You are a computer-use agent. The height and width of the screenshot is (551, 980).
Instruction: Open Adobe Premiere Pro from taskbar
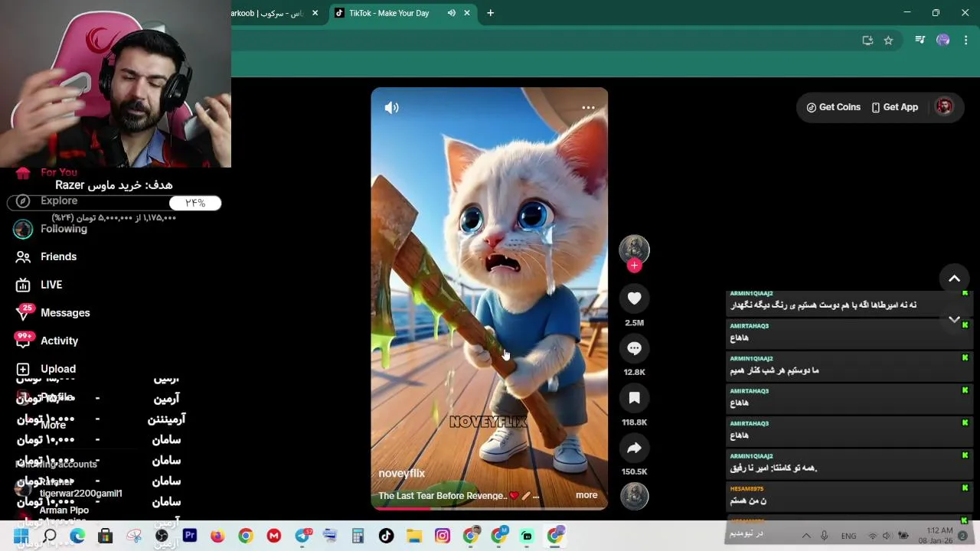click(x=190, y=536)
